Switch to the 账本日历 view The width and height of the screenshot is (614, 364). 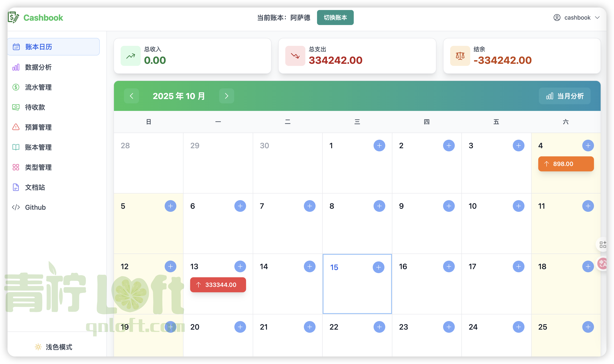click(x=38, y=47)
